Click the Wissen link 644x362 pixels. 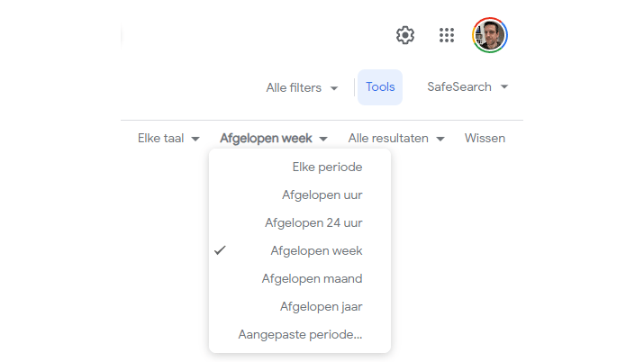coord(485,139)
